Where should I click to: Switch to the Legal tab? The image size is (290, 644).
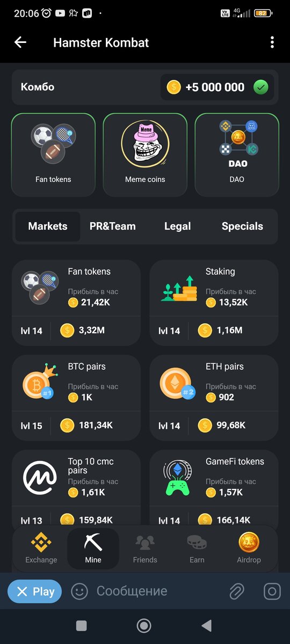[x=177, y=226]
